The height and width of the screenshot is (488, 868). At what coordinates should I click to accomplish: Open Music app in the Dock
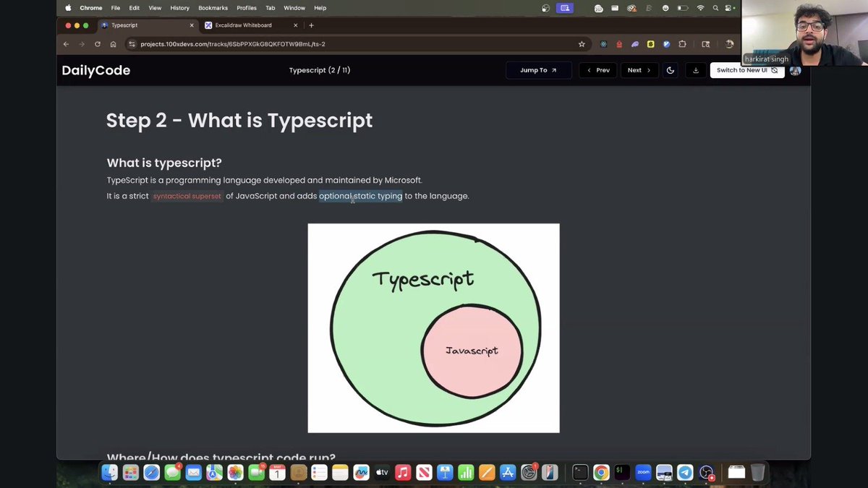point(404,472)
